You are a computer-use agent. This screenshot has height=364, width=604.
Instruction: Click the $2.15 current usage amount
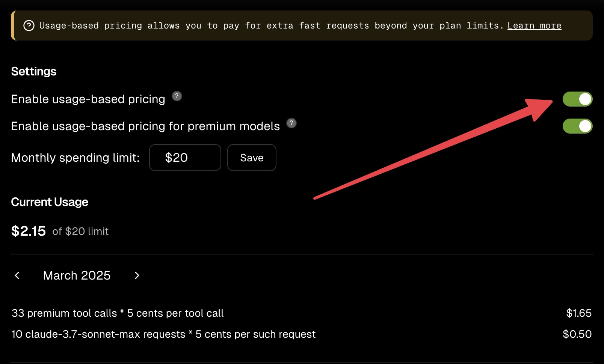click(x=29, y=231)
